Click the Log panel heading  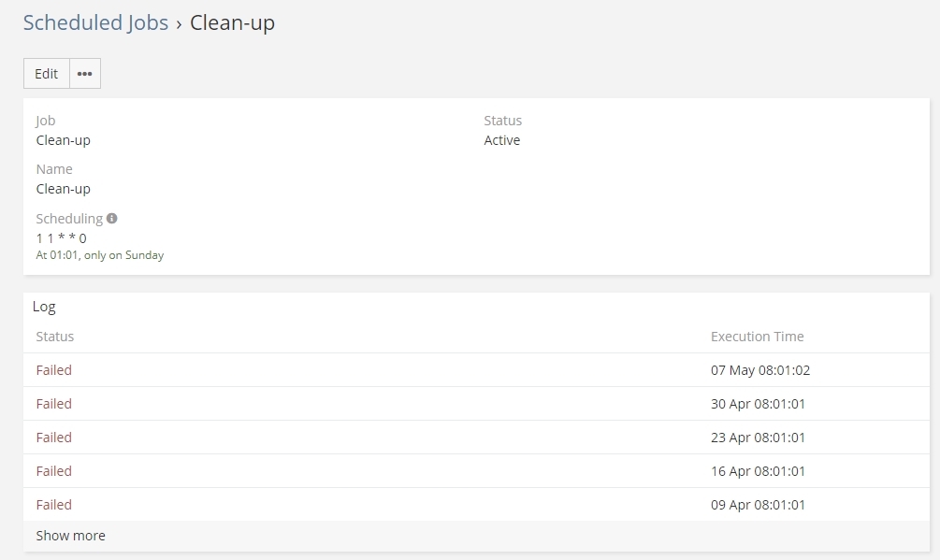point(44,306)
